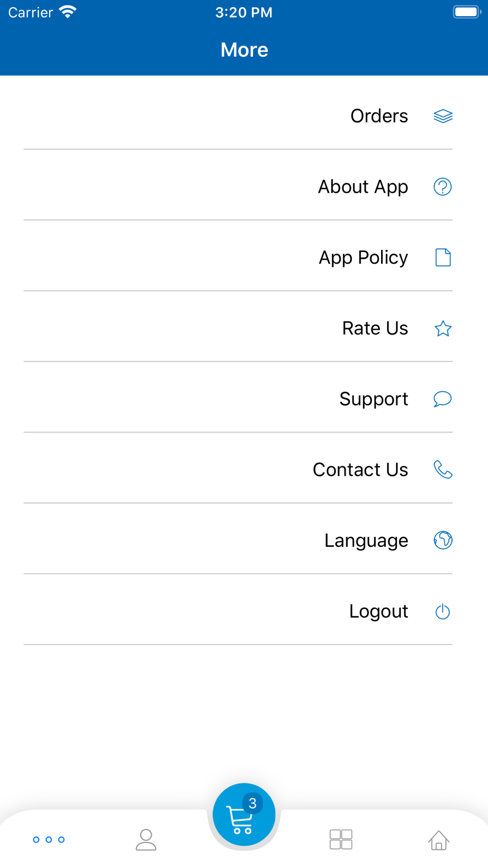The width and height of the screenshot is (488, 868).
Task: Tap the Logout power icon
Action: [x=443, y=611]
